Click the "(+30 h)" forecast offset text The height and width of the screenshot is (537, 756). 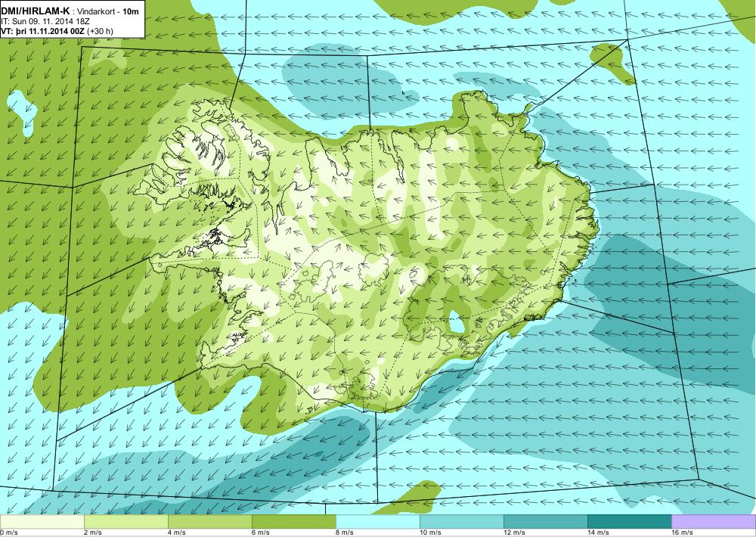click(100, 31)
